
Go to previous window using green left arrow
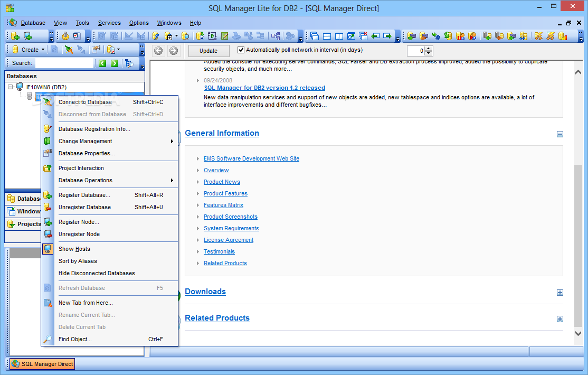pos(375,36)
